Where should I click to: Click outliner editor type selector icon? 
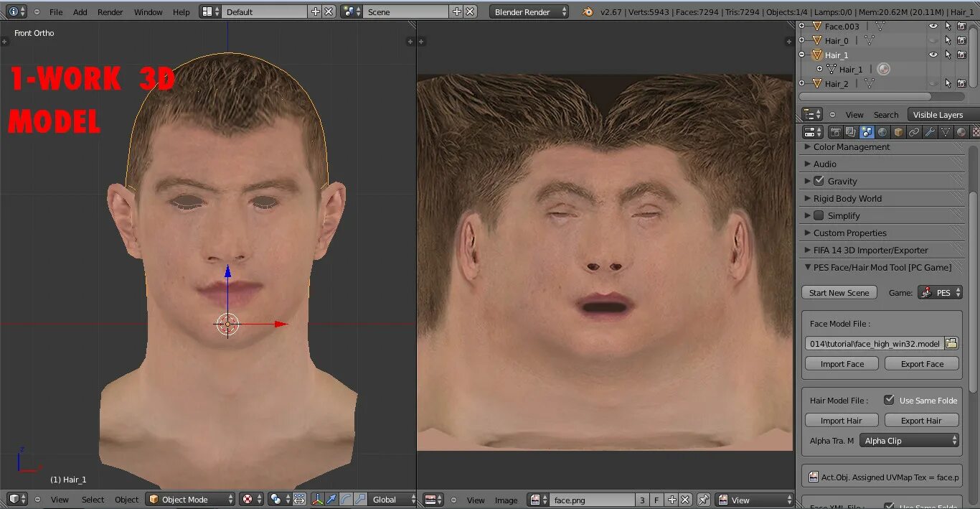click(812, 114)
